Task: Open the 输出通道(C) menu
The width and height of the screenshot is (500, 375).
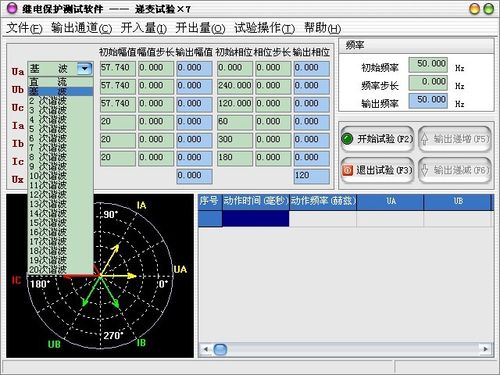Action: (81, 28)
